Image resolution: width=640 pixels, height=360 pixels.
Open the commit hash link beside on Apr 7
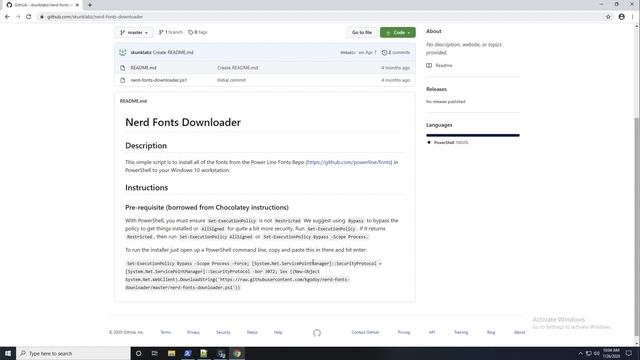[x=347, y=52]
